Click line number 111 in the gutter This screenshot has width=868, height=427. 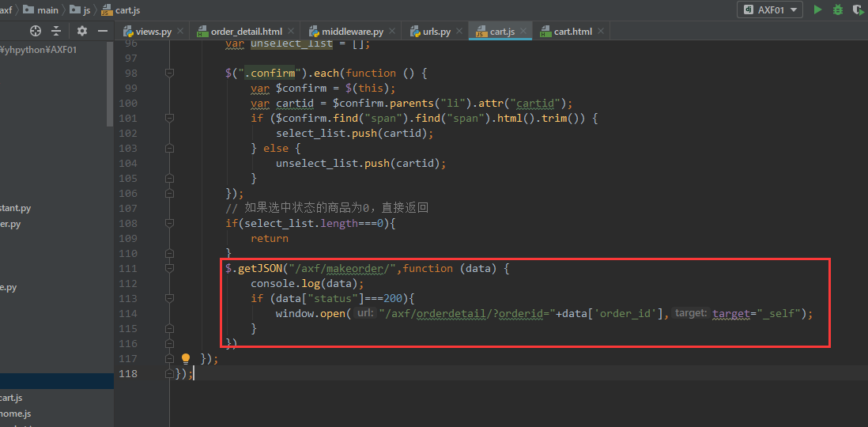pyautogui.click(x=128, y=268)
